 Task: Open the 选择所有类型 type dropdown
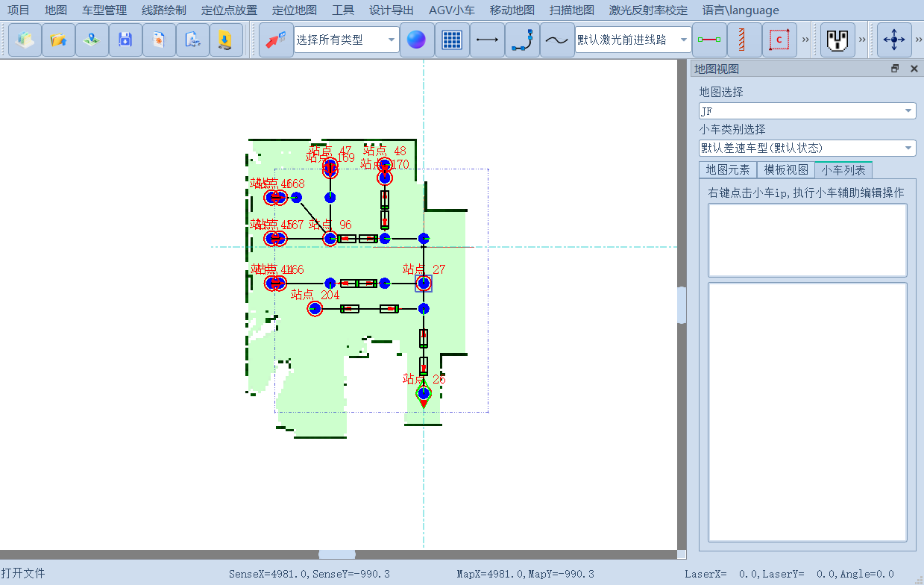(347, 40)
